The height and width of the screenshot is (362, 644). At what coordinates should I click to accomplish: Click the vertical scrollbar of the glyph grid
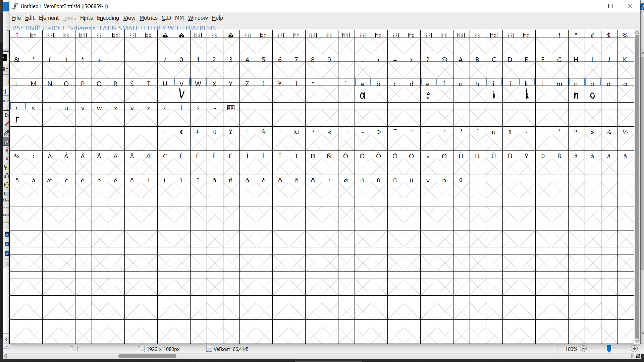(637, 187)
